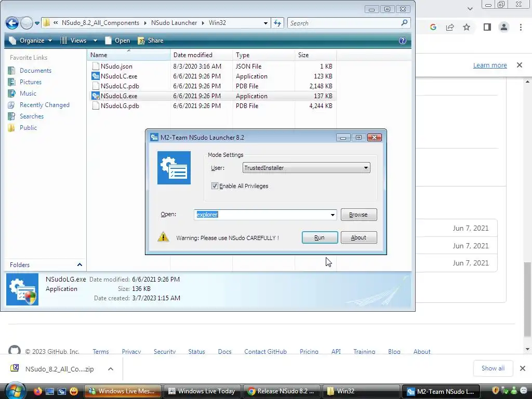Open recent pages dropdown next to forward arrow
This screenshot has height=399, width=532.
37,23
